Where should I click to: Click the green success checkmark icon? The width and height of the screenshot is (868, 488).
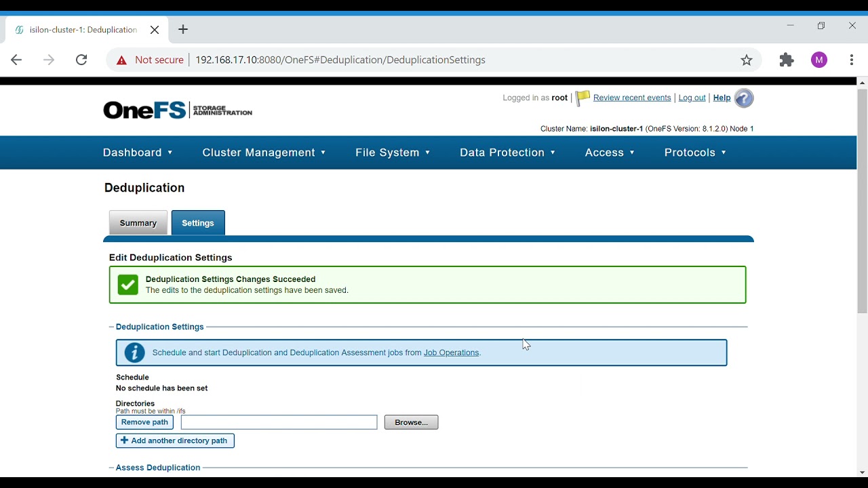coord(127,285)
